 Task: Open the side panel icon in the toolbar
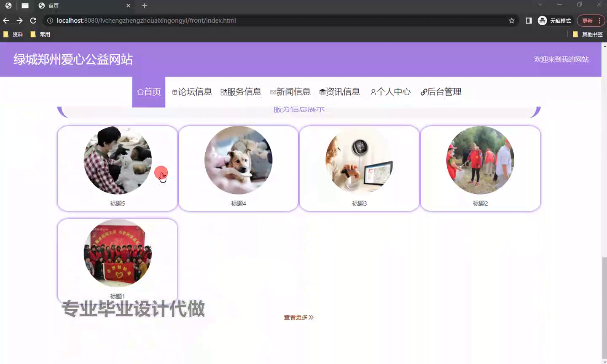(x=529, y=21)
